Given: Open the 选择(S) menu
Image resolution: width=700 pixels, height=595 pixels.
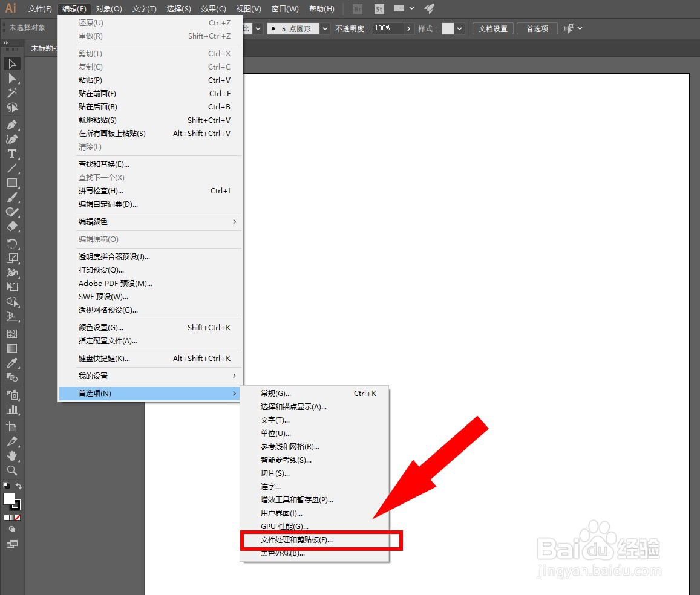Looking at the screenshot, I should point(178,9).
